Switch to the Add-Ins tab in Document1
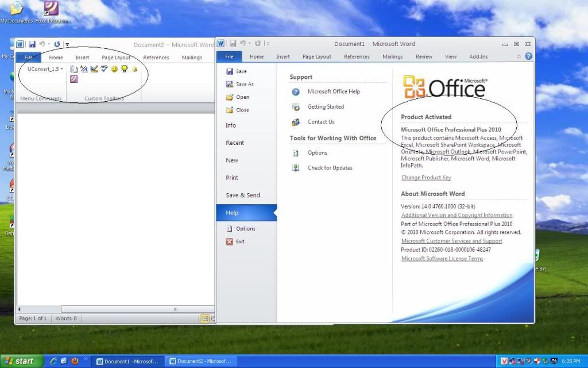Image resolution: width=588 pixels, height=368 pixels. coord(478,57)
